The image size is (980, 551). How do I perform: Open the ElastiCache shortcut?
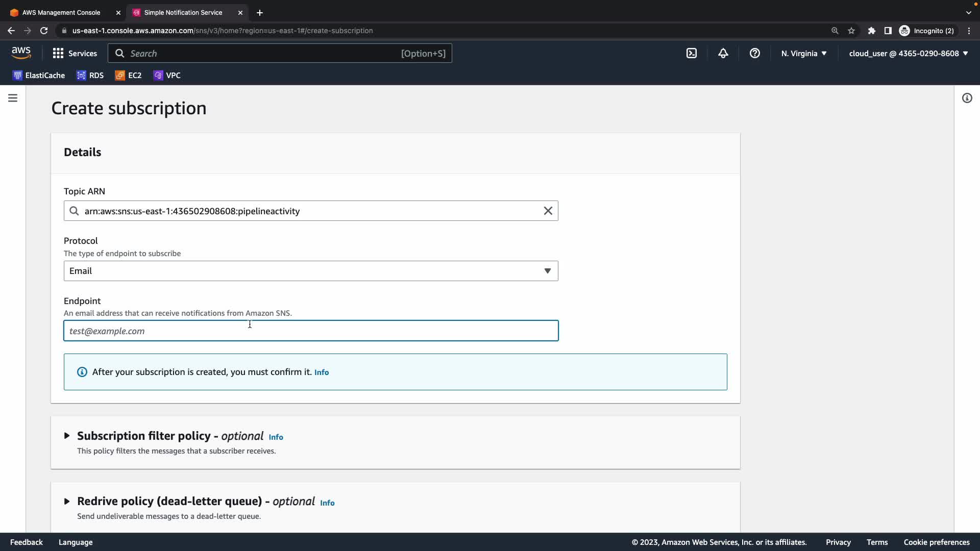(39, 76)
